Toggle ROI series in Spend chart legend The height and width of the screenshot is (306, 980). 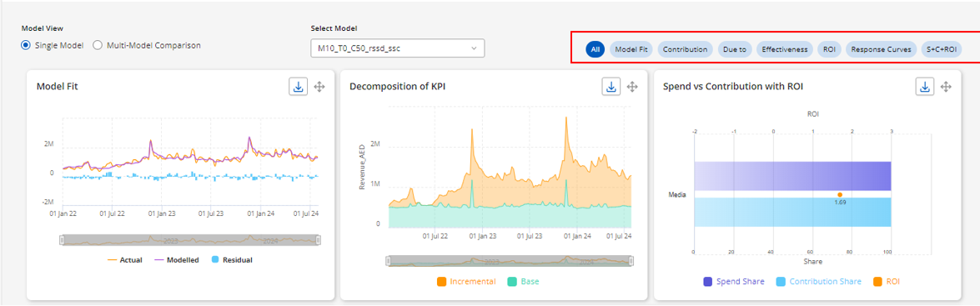click(x=887, y=282)
